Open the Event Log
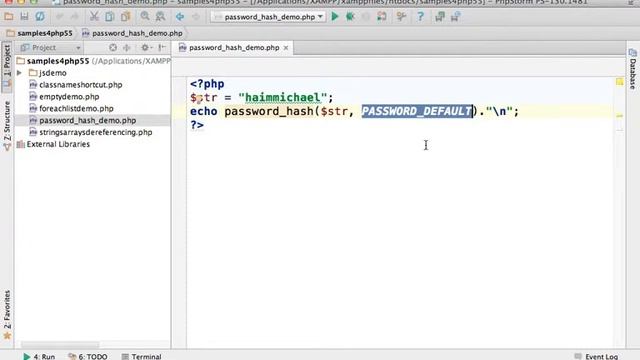 coord(596,356)
